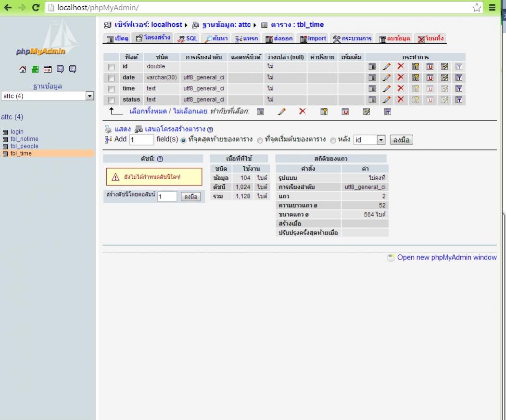Screen dimensions: 506x420
Task: Edit the time field pencil icon
Action: coord(387,88)
